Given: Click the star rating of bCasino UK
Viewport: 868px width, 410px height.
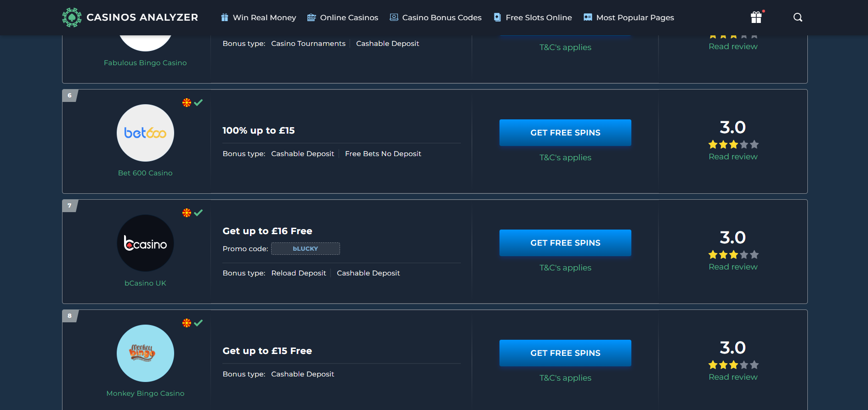Looking at the screenshot, I should coord(733,255).
